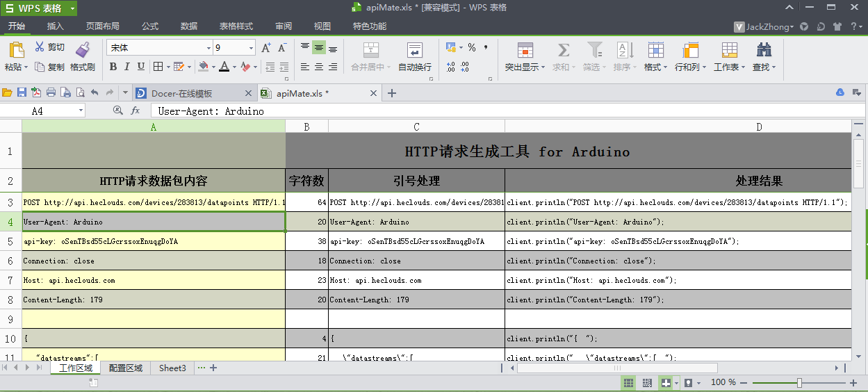The height and width of the screenshot is (392, 868).
Task: Toggle Italic formatting
Action: (x=126, y=67)
